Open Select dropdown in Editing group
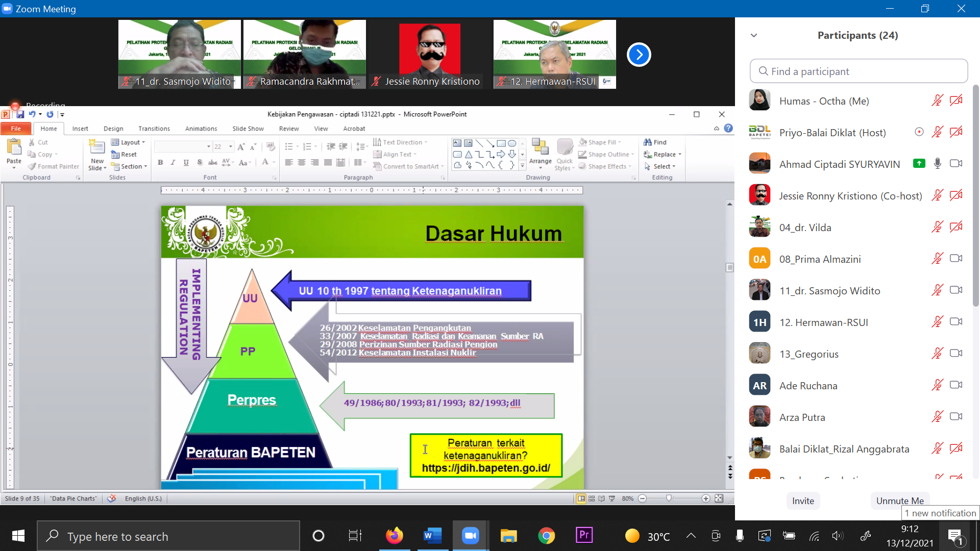The image size is (980, 551). point(659,166)
